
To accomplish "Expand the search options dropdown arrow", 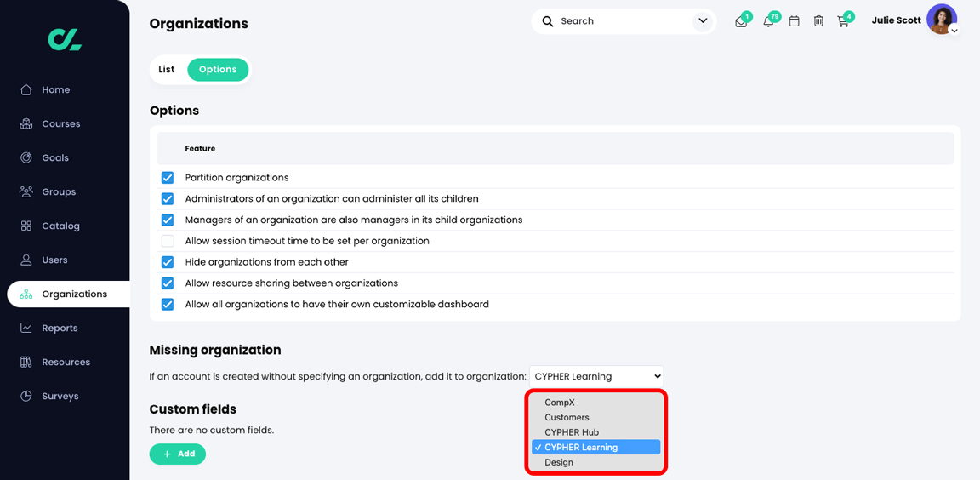I will click(704, 21).
